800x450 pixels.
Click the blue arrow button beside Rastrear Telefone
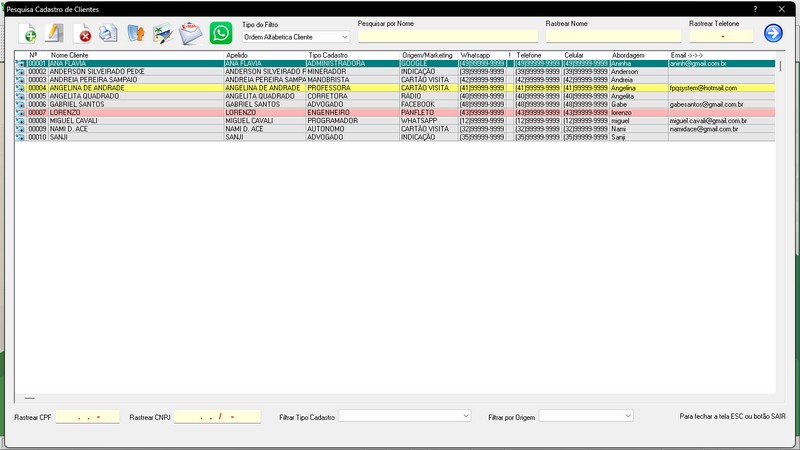point(772,34)
